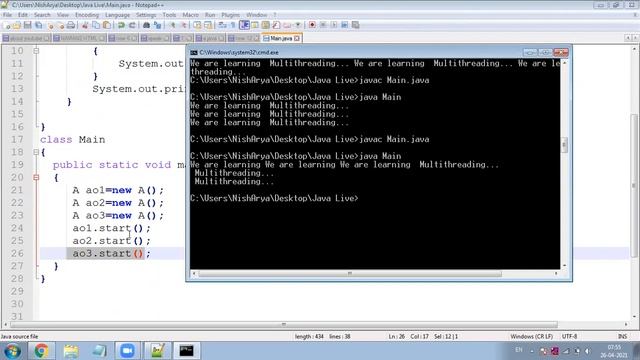Image resolution: width=640 pixels, height=360 pixels.
Task: Switch to cmd window via taskbar
Action: [187, 351]
